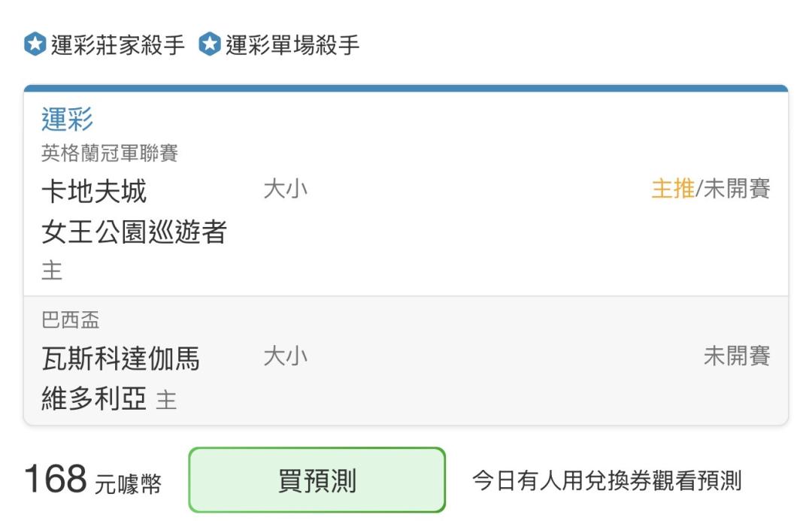The image size is (812, 521).
Task: Click the 168 元噱幣 price
Action: (x=92, y=480)
